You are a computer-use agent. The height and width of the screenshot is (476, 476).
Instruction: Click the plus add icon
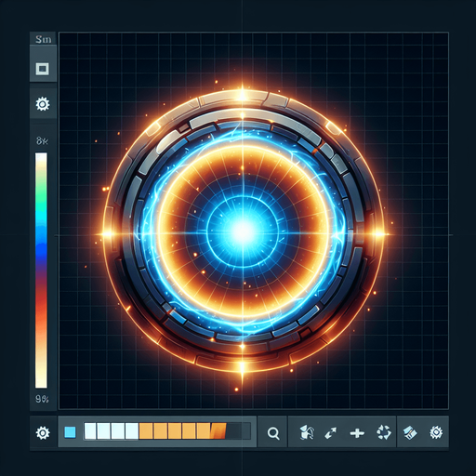point(357,433)
